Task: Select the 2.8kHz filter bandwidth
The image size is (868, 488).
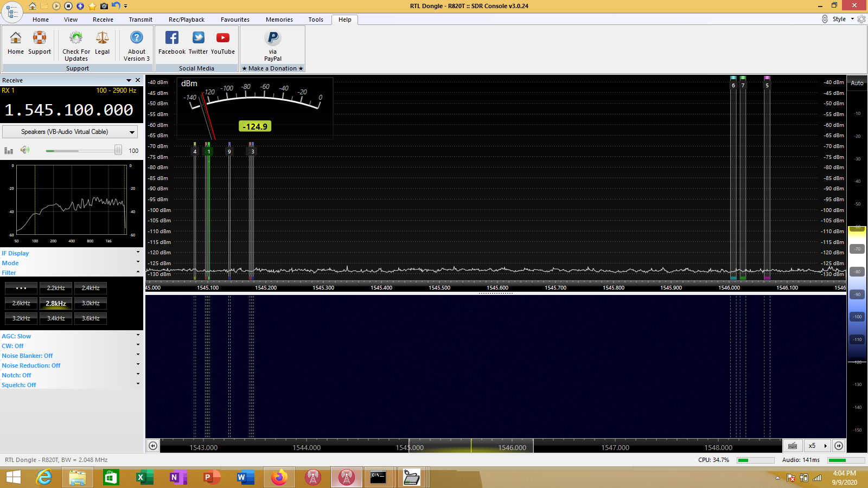Action: tap(56, 304)
